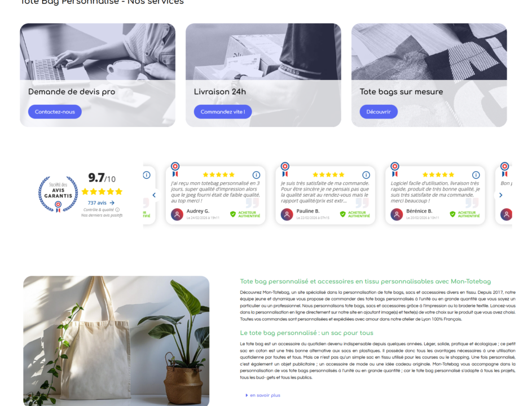The image size is (532, 406).
Task: Advance reviews with right chevron arrow
Action: pyautogui.click(x=500, y=195)
